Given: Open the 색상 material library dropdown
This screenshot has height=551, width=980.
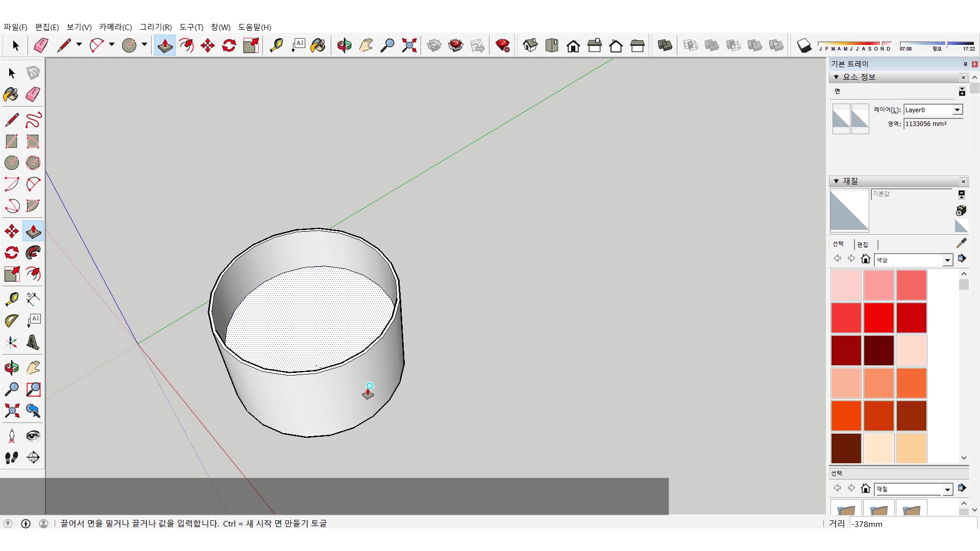Looking at the screenshot, I should [947, 260].
